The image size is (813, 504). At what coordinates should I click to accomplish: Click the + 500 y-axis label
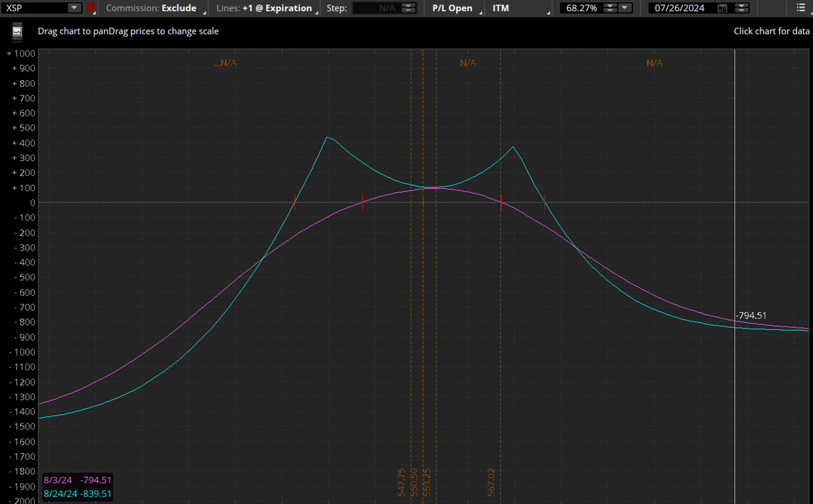(23, 128)
